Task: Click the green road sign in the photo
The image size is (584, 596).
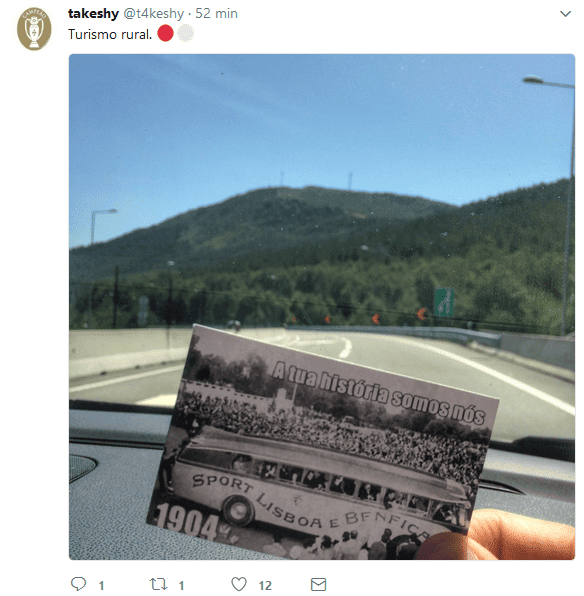Action: pyautogui.click(x=444, y=302)
